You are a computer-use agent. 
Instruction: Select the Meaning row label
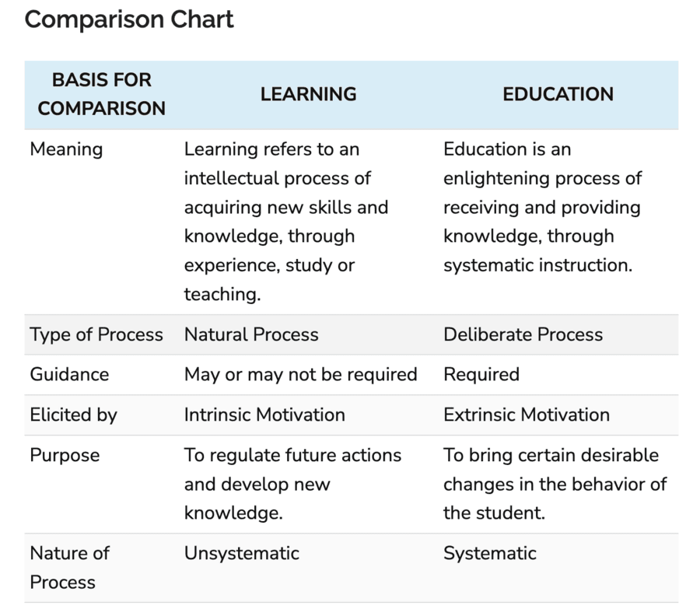66,149
